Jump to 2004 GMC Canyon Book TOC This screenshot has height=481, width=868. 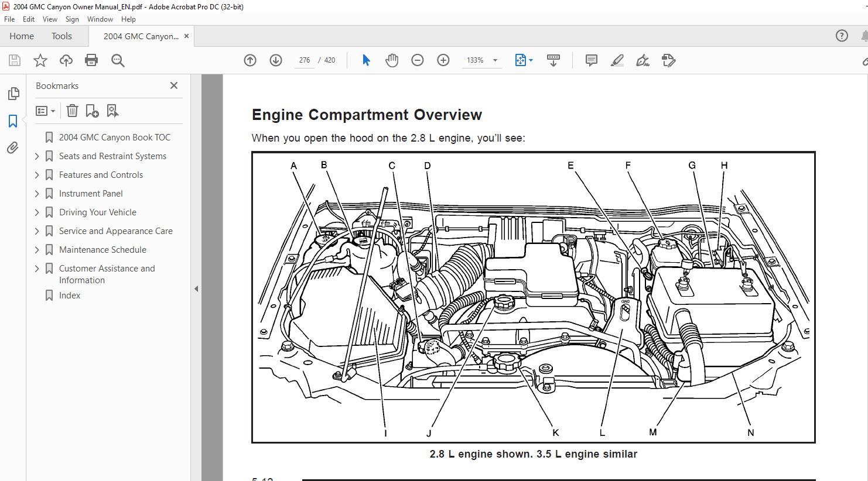point(115,138)
